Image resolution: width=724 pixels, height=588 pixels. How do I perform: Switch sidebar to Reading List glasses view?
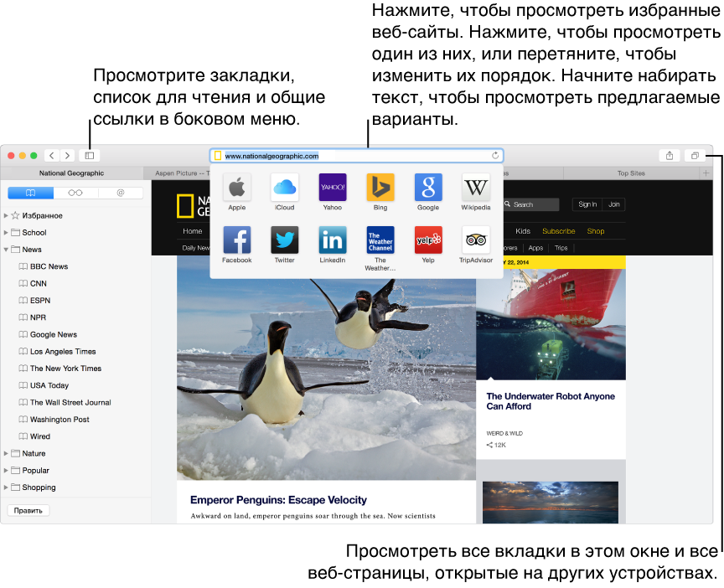click(75, 193)
